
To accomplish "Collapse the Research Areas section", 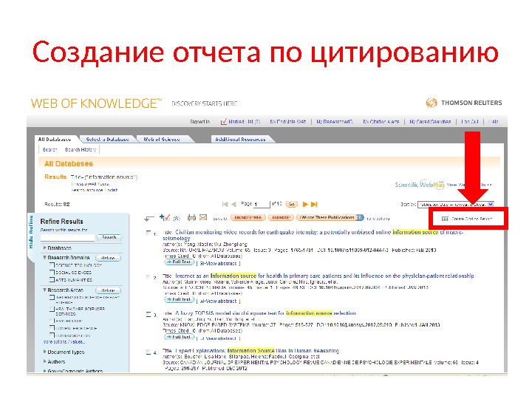I will 44,290.
